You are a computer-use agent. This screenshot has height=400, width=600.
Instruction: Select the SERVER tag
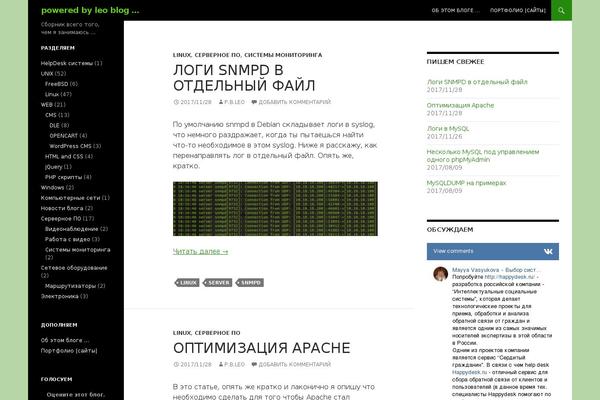[x=218, y=282]
